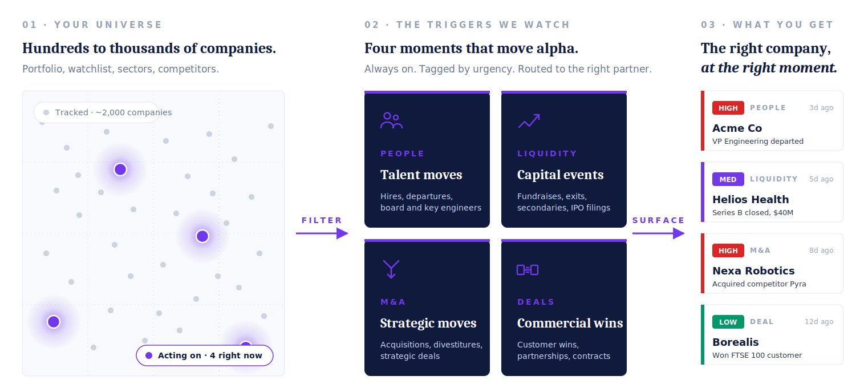Open the Acme Co alert card
Screen dimensions: 868x392
[x=772, y=120]
